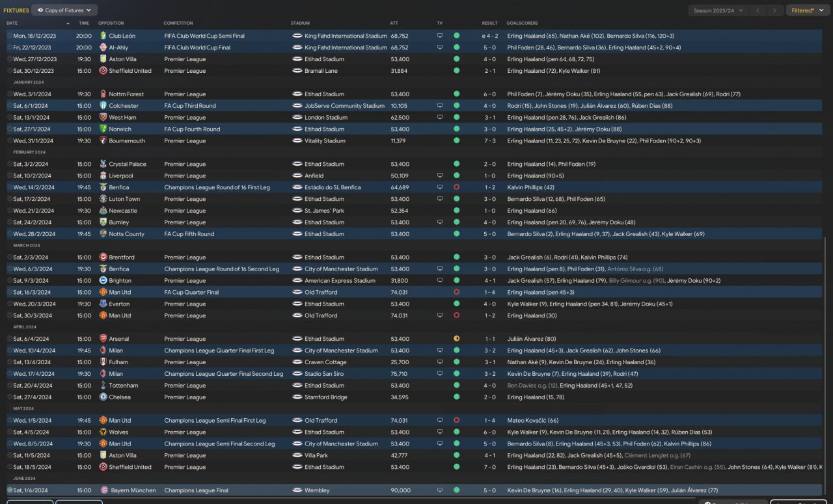Image resolution: width=833 pixels, height=504 pixels.
Task: Click the TV icon on the Colchester row
Action: 440,106
